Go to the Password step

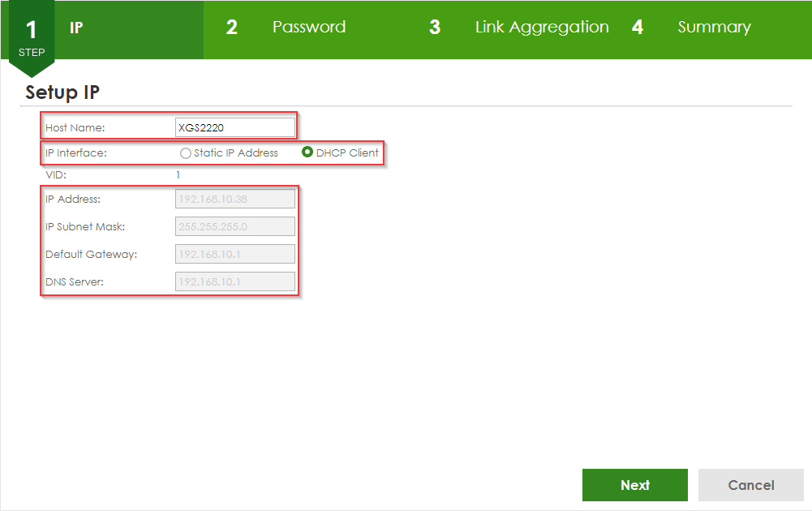pos(308,28)
